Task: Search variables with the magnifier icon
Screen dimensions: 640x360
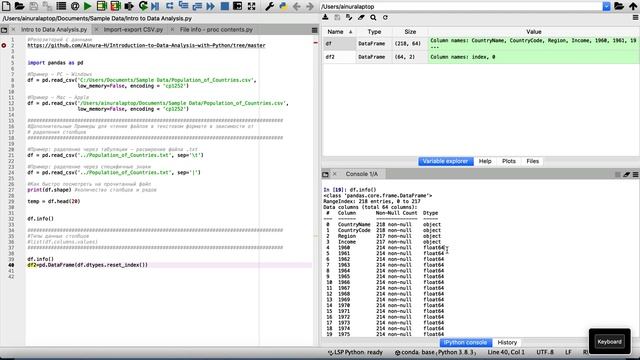Action: [373, 18]
